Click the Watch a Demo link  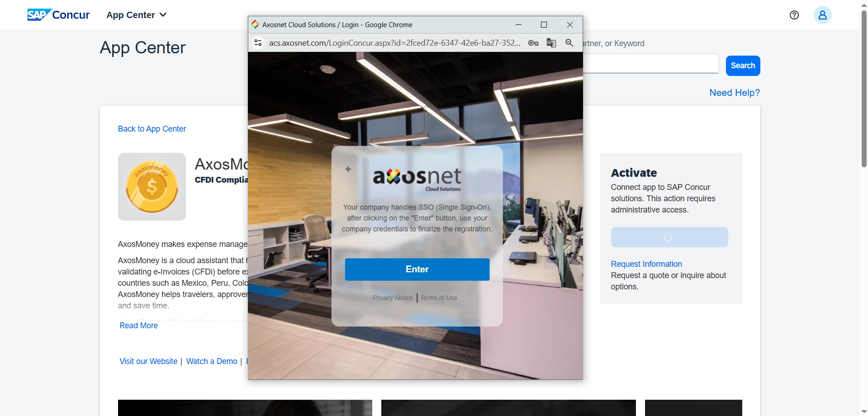pos(211,361)
